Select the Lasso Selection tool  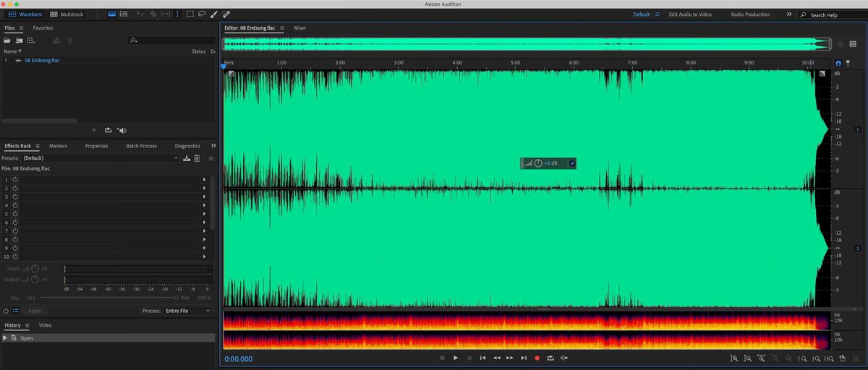point(202,14)
